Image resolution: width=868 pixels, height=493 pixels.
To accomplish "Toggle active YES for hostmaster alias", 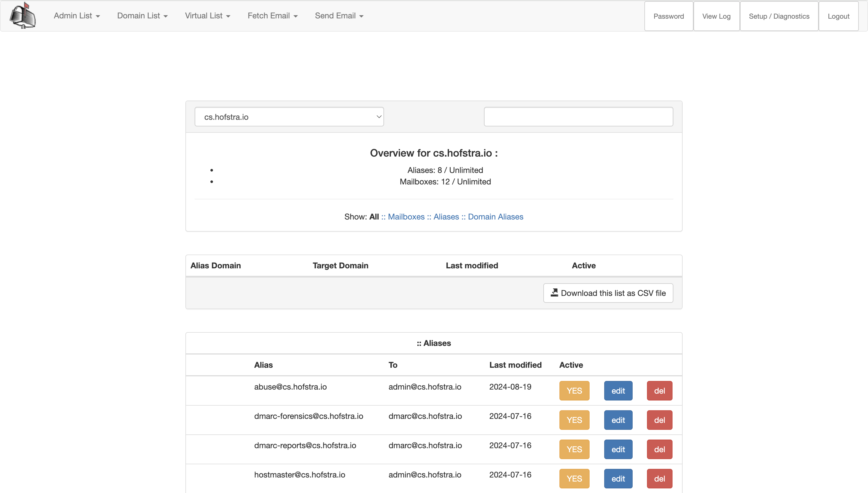I will tap(574, 478).
